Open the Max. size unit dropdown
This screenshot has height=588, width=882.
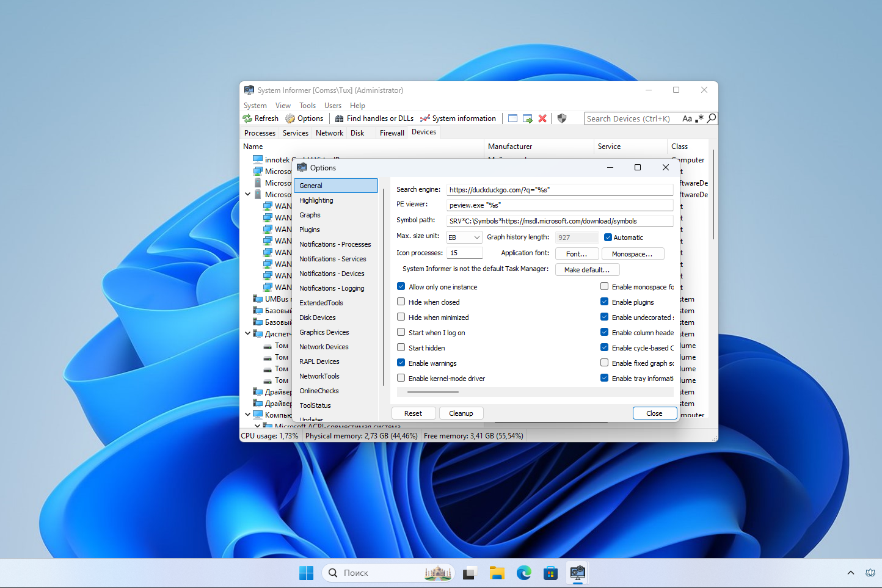click(464, 238)
